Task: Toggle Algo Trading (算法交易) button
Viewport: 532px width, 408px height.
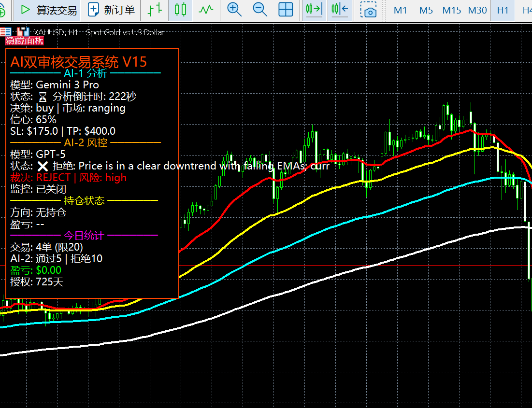Action: pyautogui.click(x=48, y=10)
